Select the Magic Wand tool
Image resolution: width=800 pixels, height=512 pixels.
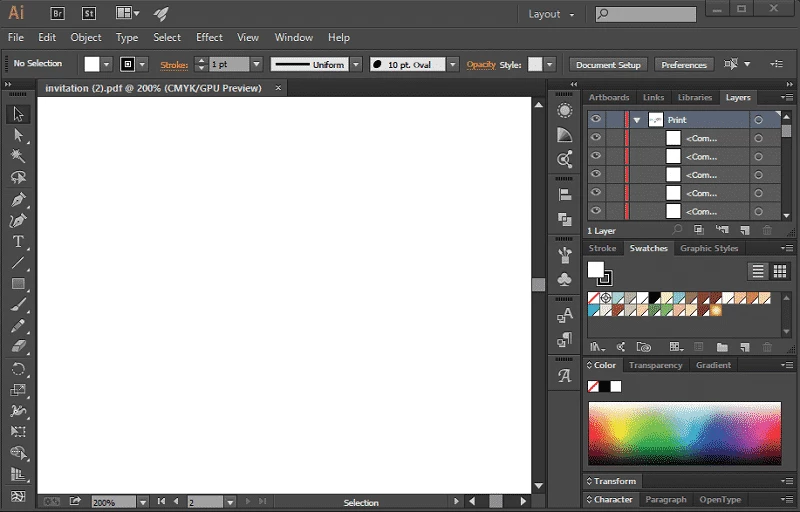click(18, 156)
